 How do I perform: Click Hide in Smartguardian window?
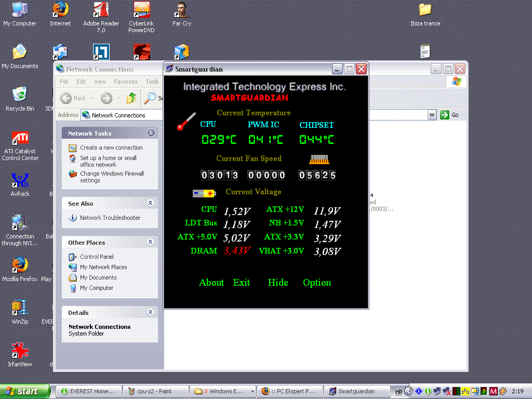click(x=278, y=283)
